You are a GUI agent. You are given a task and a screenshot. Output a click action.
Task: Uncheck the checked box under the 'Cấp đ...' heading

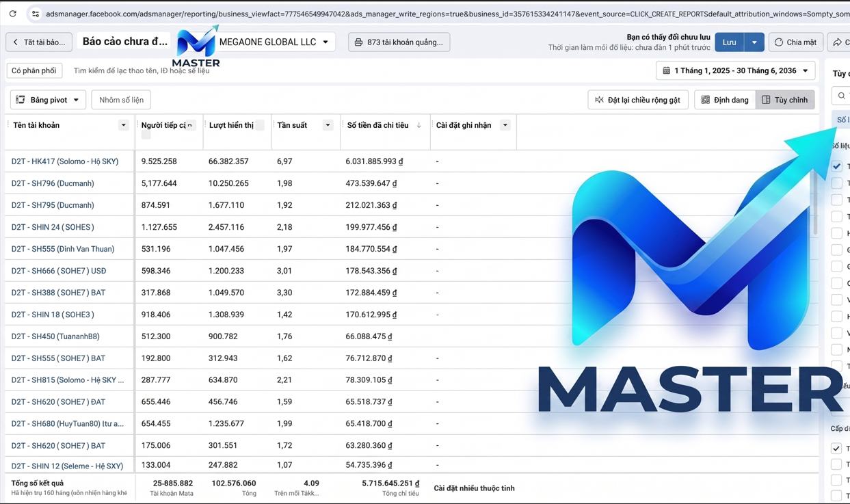click(836, 449)
